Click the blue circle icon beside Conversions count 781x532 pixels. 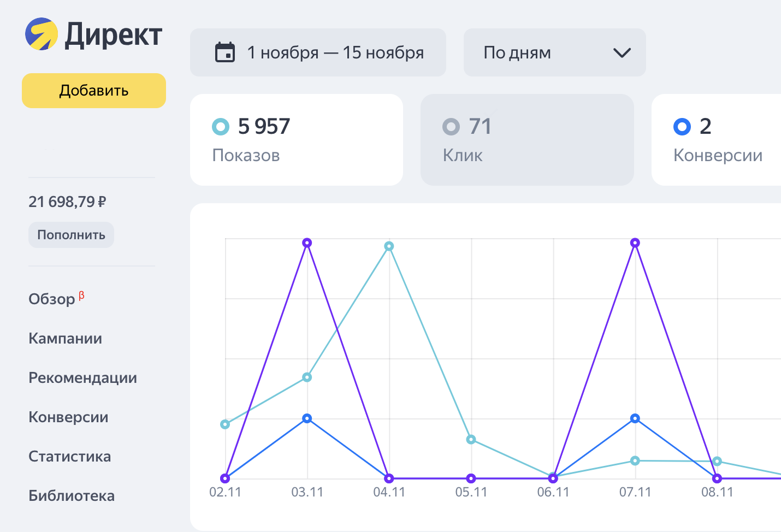coord(682,127)
